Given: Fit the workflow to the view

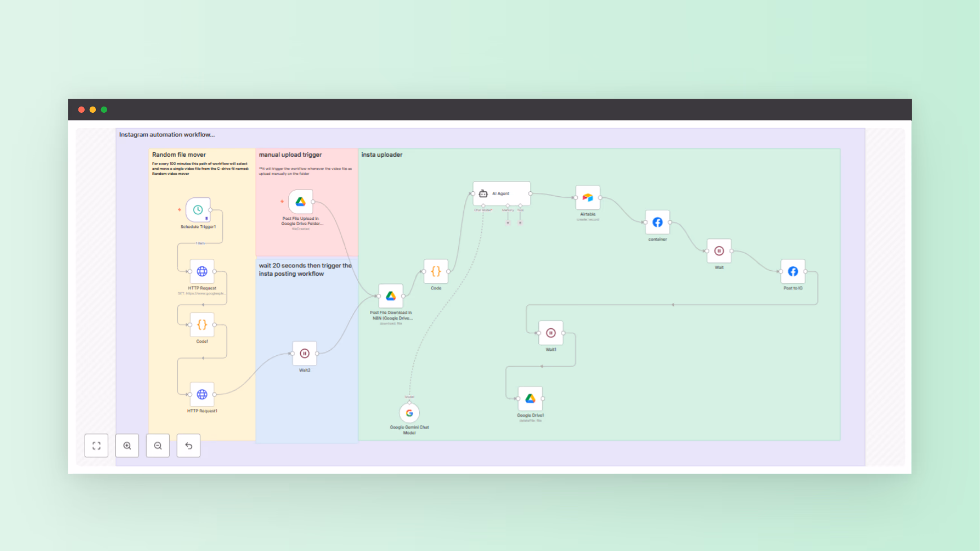Looking at the screenshot, I should pos(96,445).
